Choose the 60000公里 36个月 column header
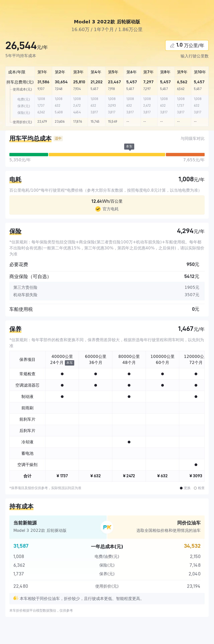 click(x=96, y=360)
